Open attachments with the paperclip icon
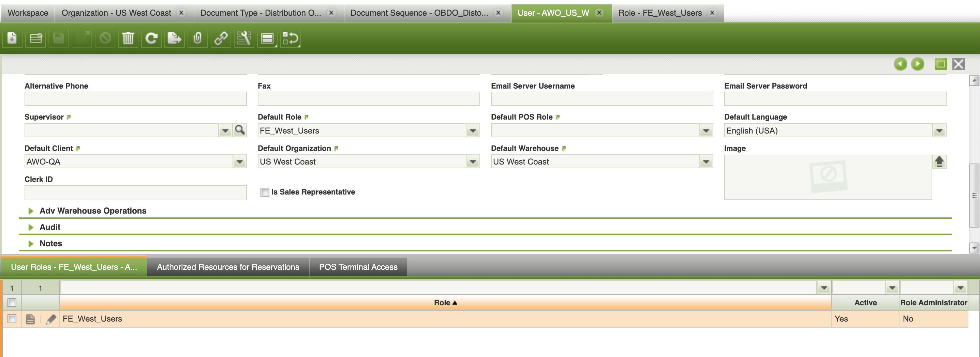 [198, 38]
